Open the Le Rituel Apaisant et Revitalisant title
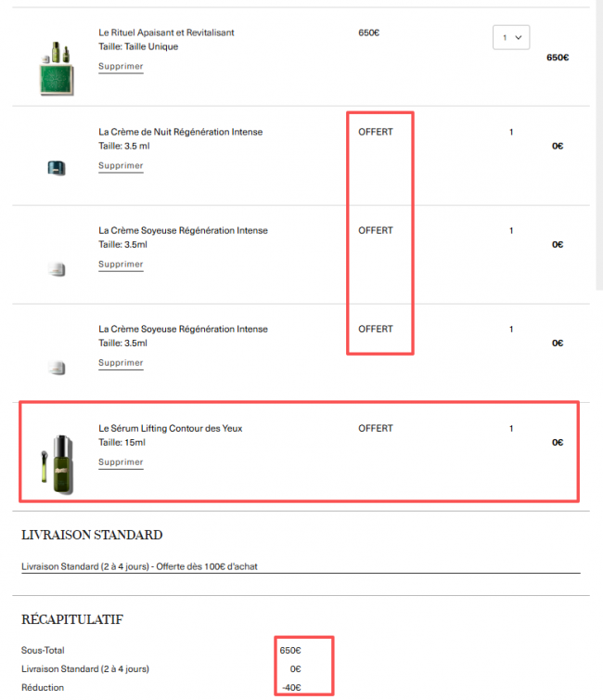The image size is (603, 700). pos(166,32)
